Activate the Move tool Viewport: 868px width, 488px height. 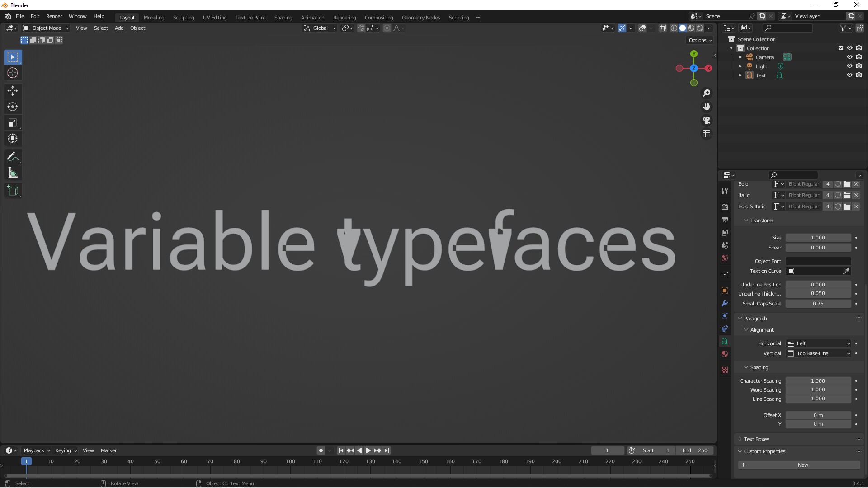click(x=13, y=91)
